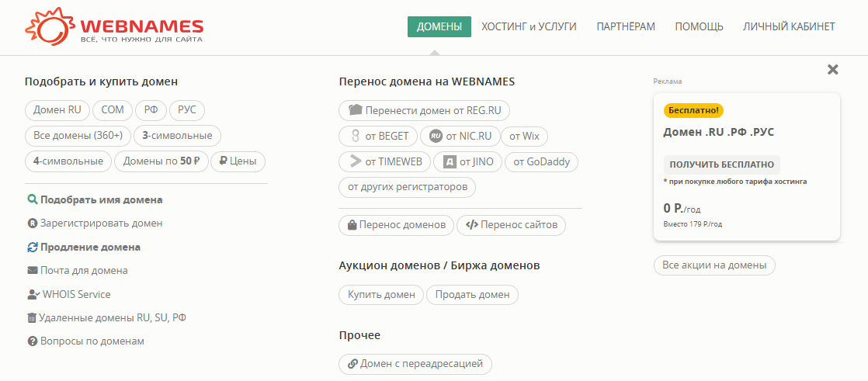
Task: Open the ПОМОЩЬ menu
Action: click(x=700, y=26)
